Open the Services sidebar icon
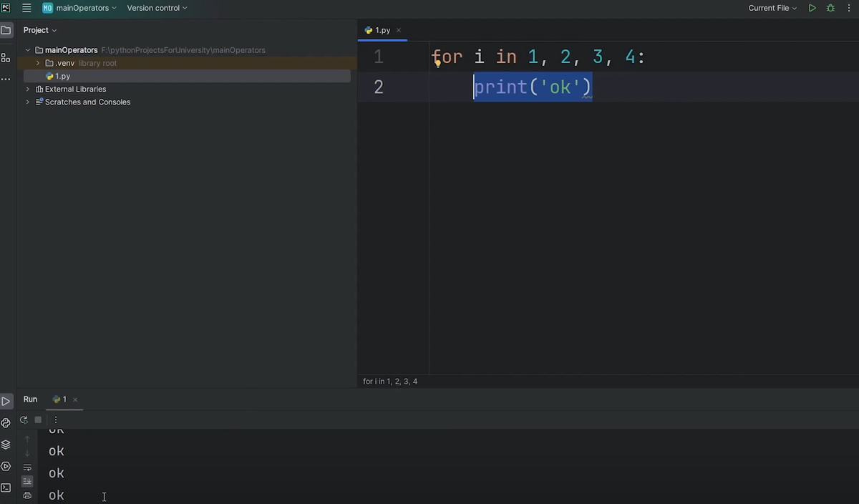Viewport: 859px width, 504px height. (x=6, y=466)
